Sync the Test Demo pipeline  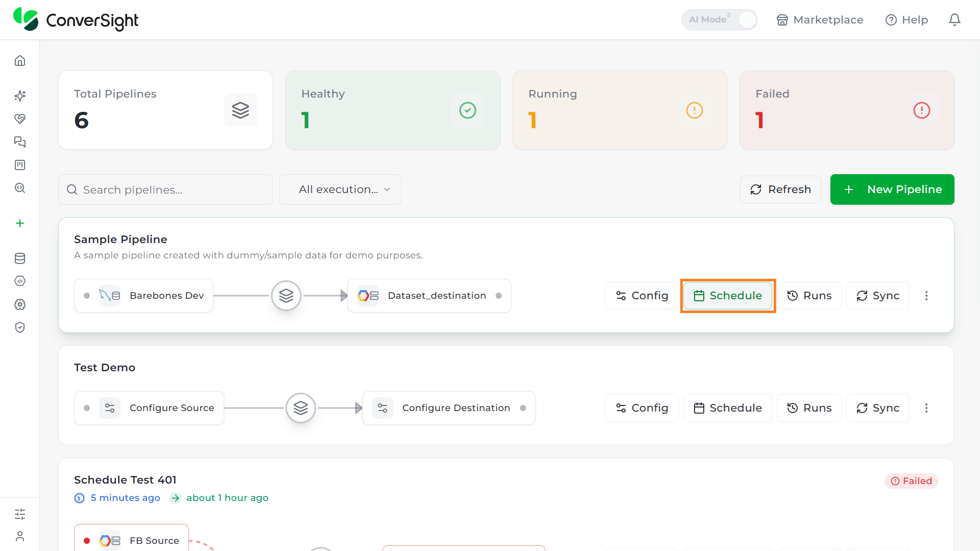tap(878, 408)
